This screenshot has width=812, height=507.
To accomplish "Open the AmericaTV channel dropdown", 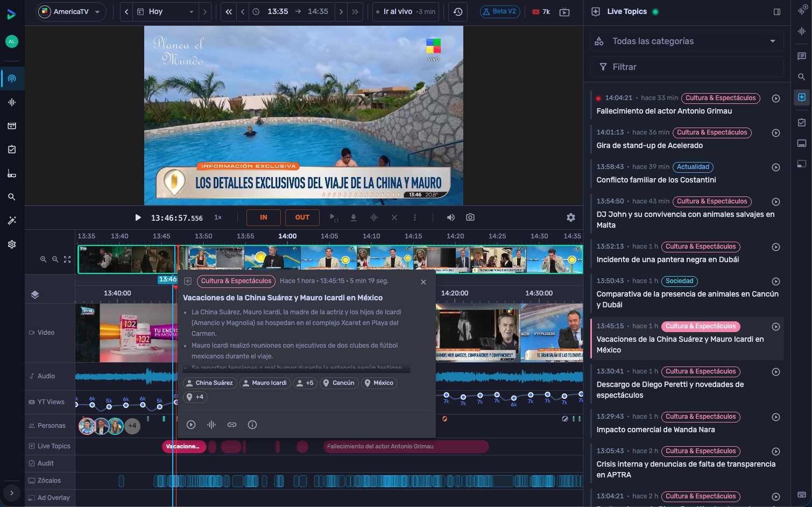I will 71,11.
